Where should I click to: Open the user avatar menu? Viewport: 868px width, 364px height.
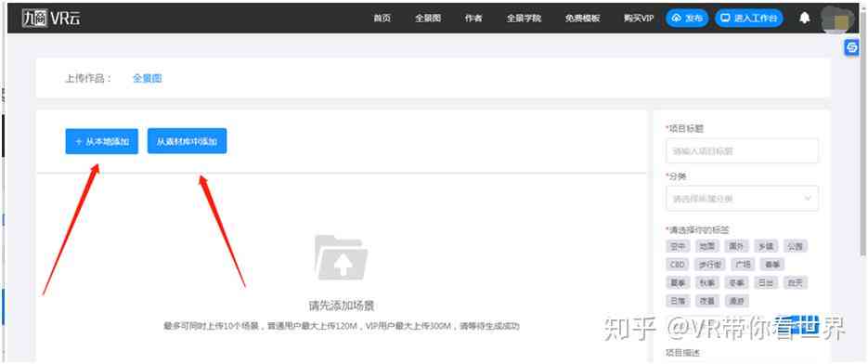[x=836, y=19]
